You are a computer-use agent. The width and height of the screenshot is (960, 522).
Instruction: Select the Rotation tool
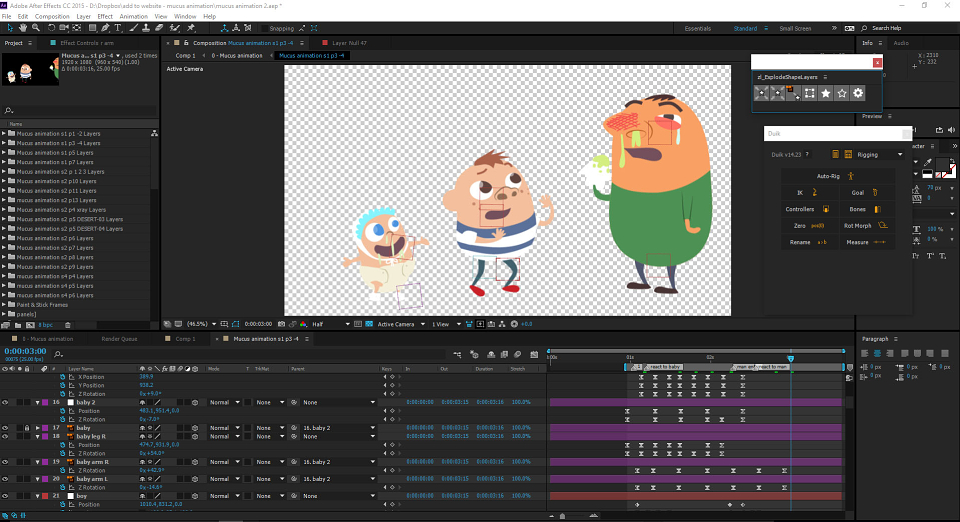pos(51,28)
